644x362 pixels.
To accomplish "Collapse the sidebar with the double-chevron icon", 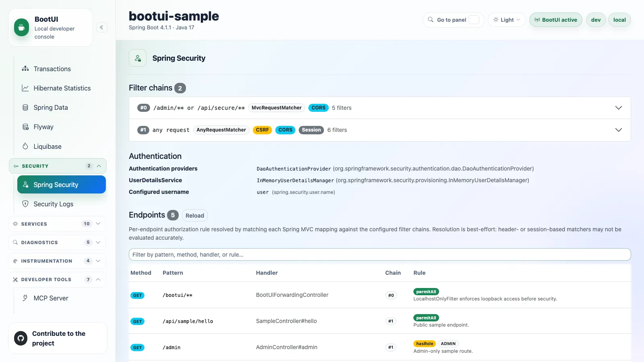I will tap(102, 27).
